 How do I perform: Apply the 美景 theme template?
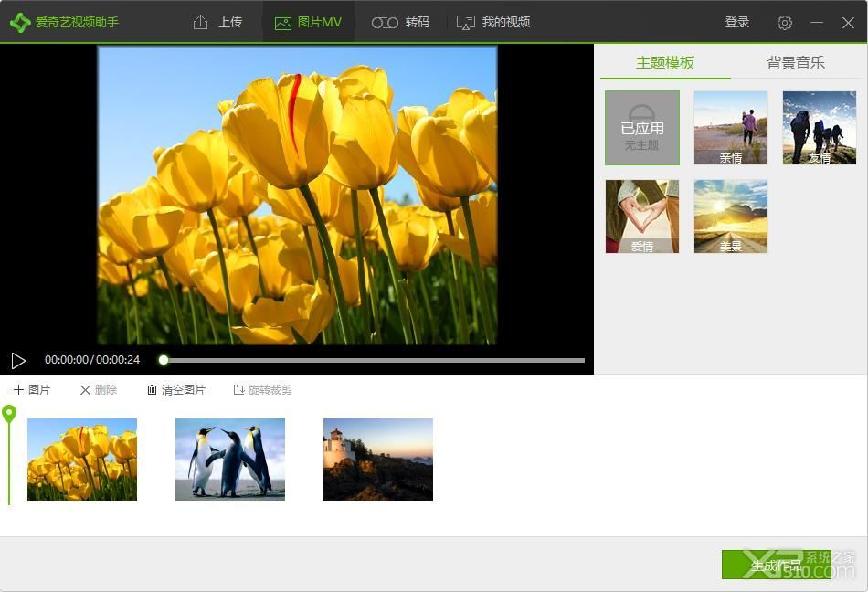point(731,217)
